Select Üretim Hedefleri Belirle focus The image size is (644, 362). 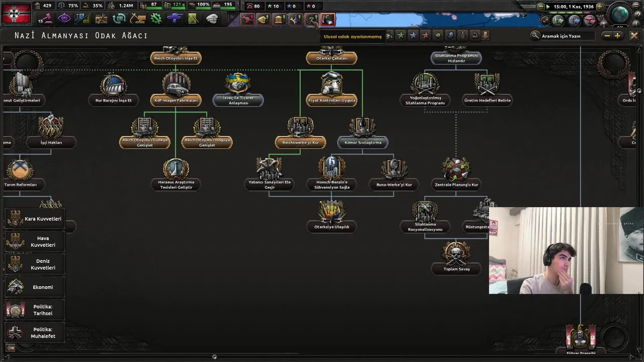(488, 89)
